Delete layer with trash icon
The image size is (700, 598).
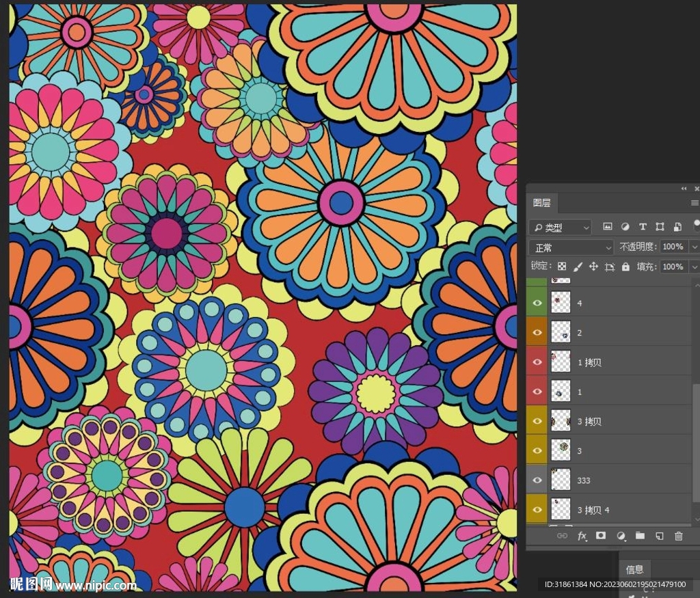pyautogui.click(x=679, y=536)
